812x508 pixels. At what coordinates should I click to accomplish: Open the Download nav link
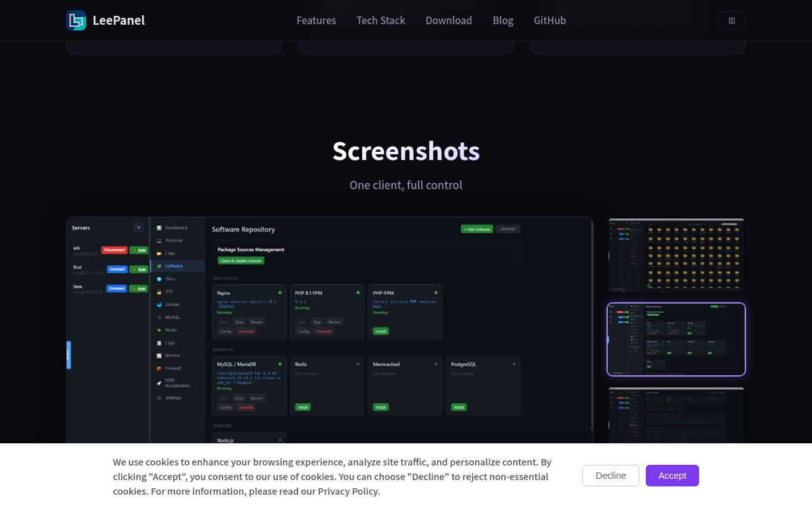point(449,20)
